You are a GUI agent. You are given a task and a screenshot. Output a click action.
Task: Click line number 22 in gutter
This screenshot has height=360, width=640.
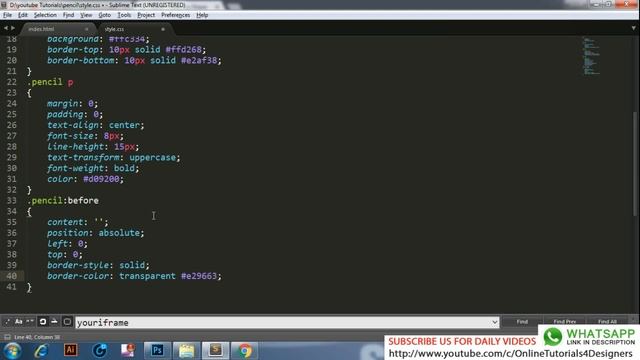12,82
